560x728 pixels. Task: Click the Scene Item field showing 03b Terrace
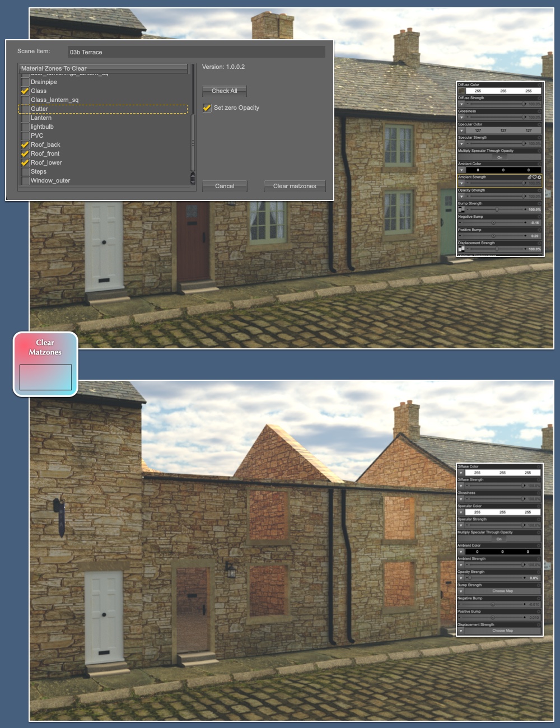pyautogui.click(x=196, y=52)
